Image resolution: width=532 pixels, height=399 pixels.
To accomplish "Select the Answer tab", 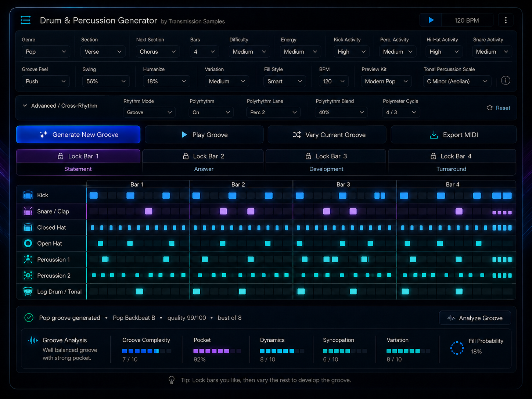I will [204, 169].
